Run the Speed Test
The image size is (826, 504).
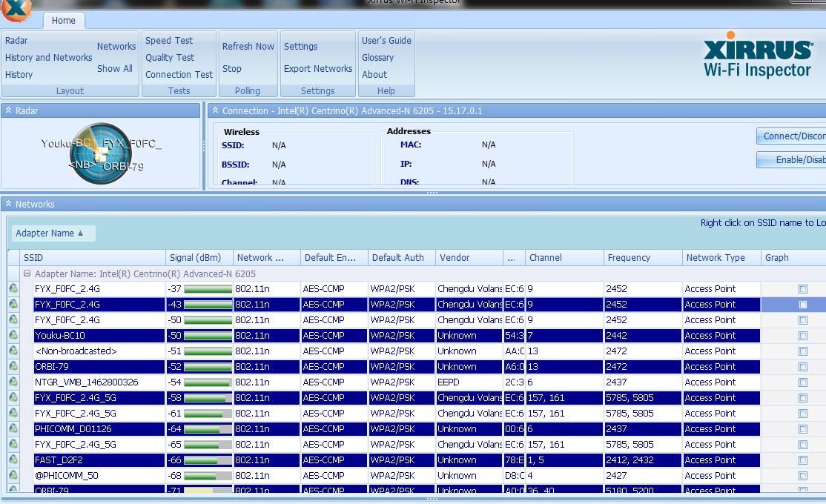[169, 41]
